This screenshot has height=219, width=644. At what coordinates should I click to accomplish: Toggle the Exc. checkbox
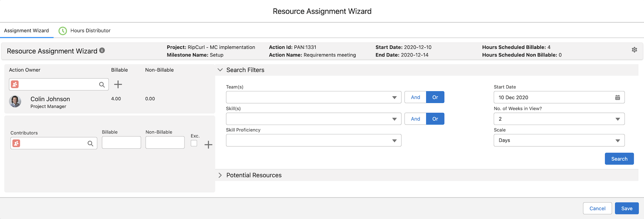pos(194,143)
